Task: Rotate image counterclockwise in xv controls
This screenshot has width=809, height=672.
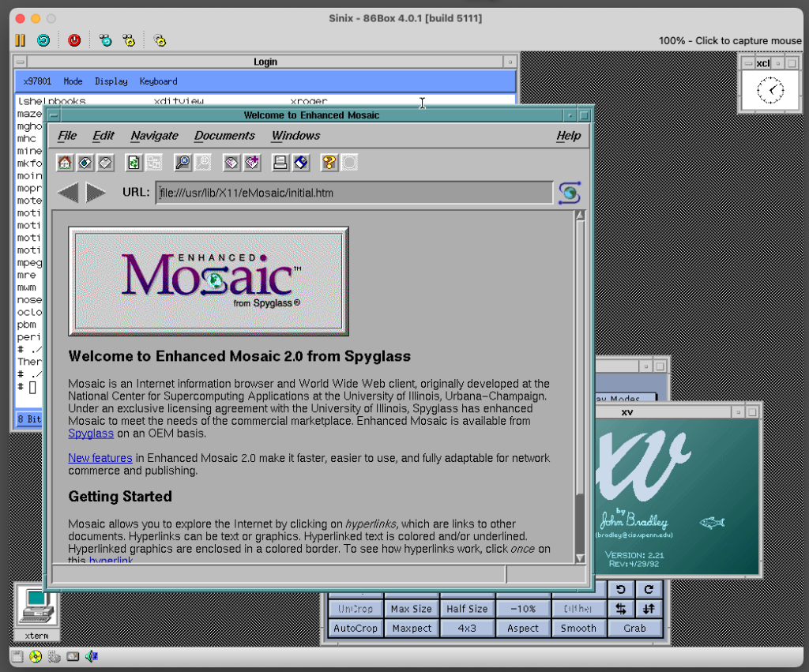Action: coord(621,589)
